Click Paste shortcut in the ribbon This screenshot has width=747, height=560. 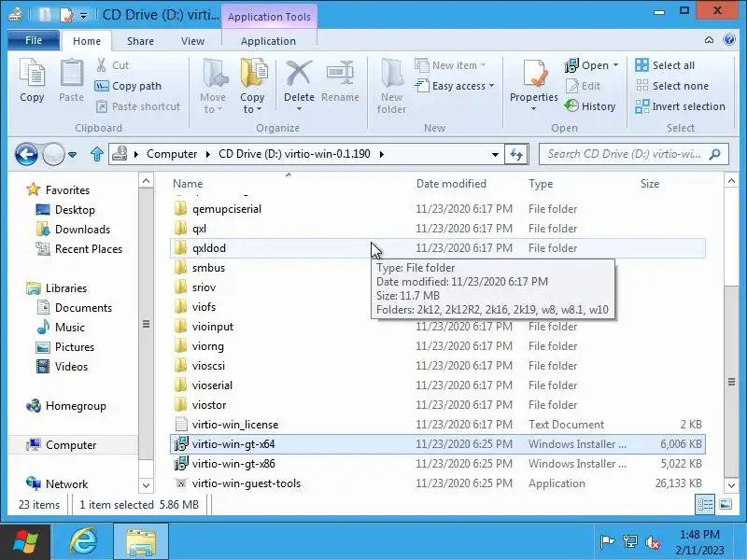[x=138, y=106]
